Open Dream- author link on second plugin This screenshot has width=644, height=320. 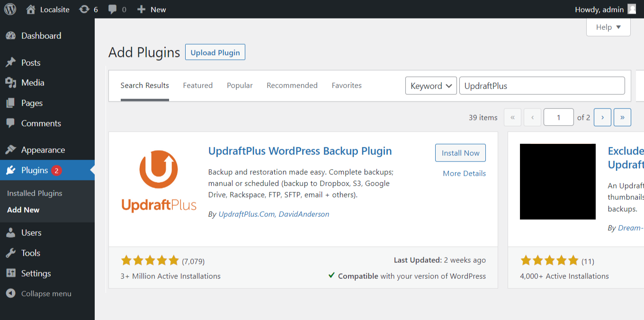(631, 228)
